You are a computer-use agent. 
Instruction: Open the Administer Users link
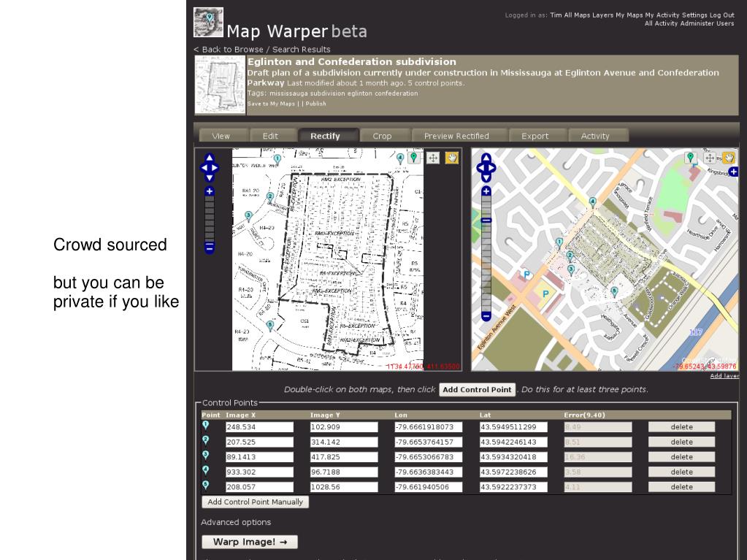(707, 23)
